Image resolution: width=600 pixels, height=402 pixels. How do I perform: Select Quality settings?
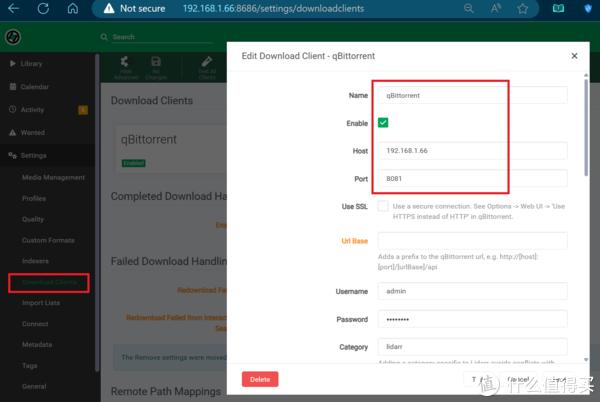pyautogui.click(x=33, y=219)
